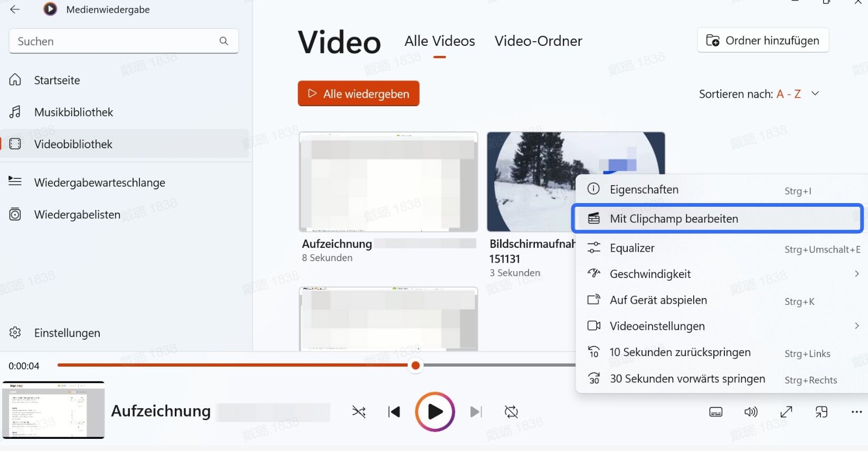This screenshot has height=451, width=868.
Task: Switch to the Alle Videos tab
Action: [440, 41]
